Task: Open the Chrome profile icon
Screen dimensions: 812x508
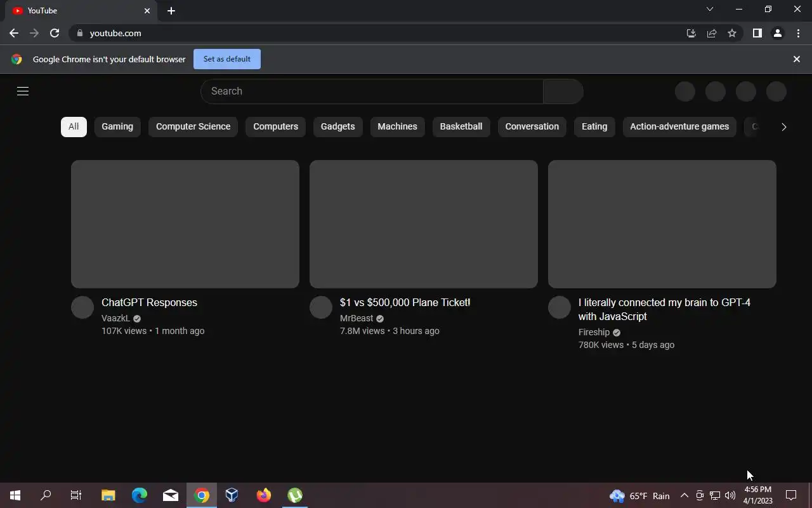Action: tap(777, 33)
